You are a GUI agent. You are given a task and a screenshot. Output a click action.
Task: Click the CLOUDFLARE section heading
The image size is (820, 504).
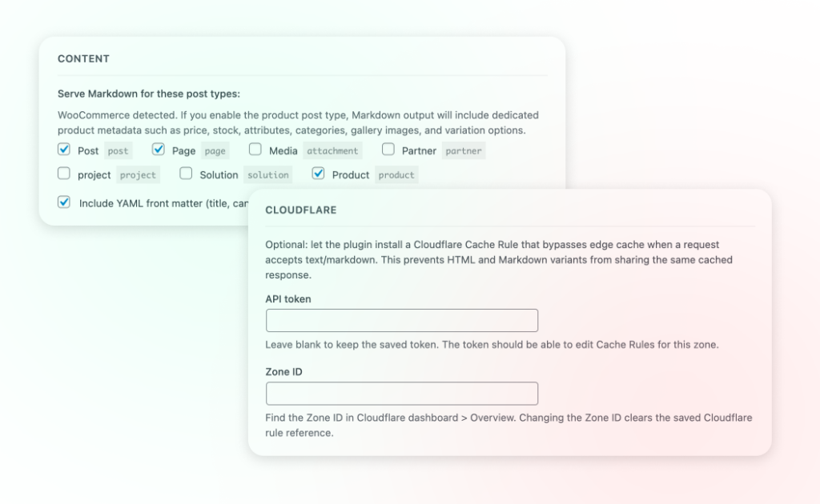(x=301, y=210)
